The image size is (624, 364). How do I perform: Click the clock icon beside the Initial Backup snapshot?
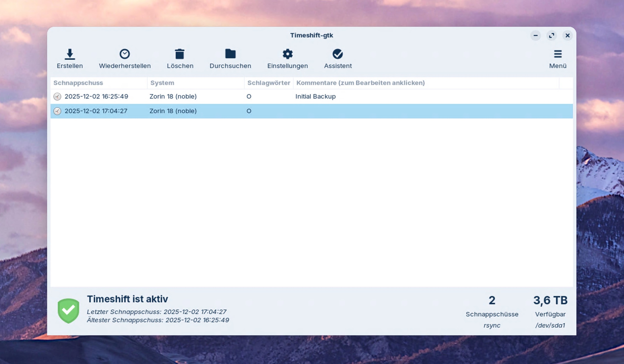coord(57,97)
